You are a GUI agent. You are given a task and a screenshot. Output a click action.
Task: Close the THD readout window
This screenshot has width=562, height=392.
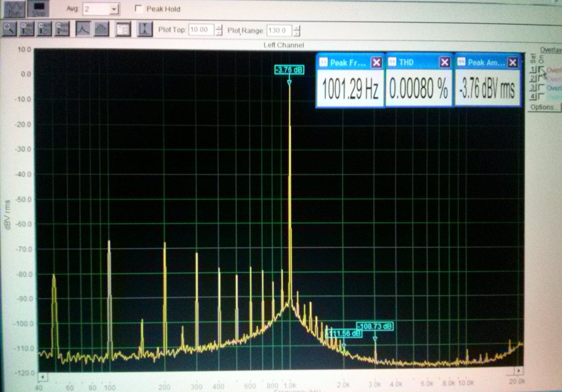[444, 63]
